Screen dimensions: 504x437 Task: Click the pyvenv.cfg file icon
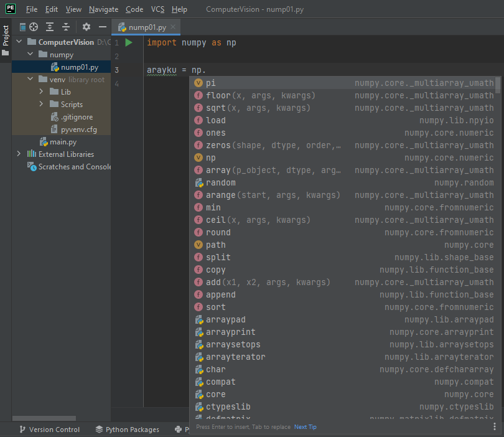(x=54, y=129)
